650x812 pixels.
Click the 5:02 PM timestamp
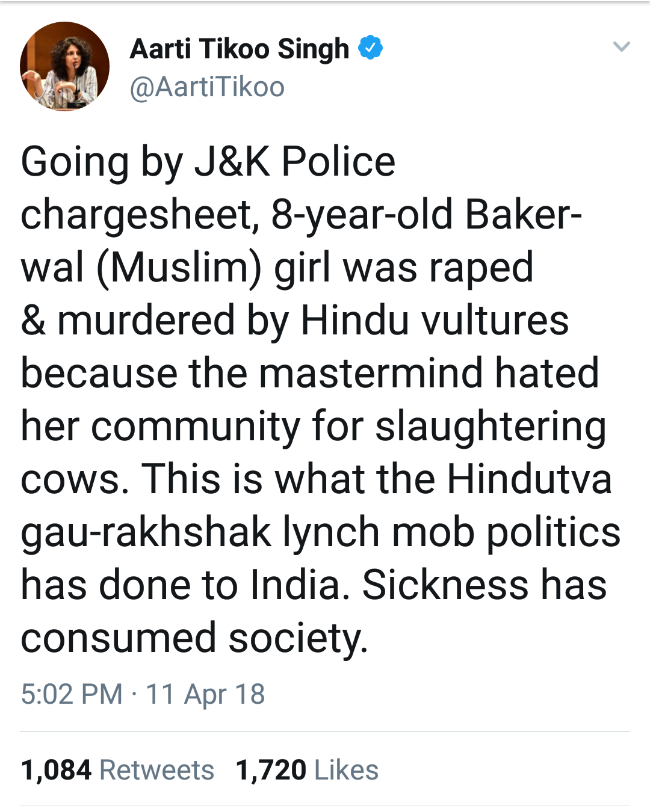(72, 694)
